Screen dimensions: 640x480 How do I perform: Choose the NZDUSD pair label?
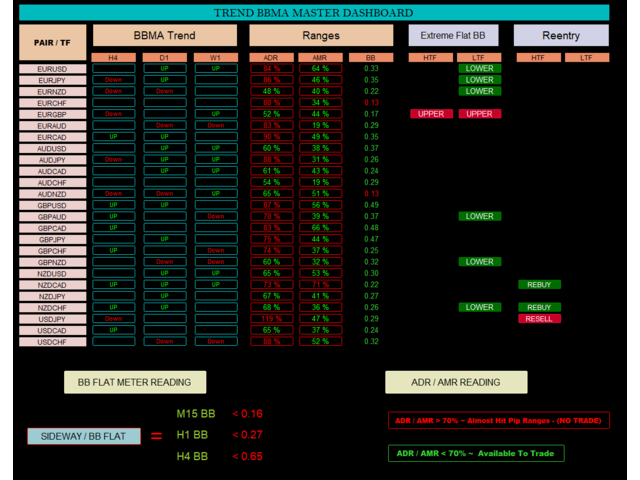[x=53, y=274]
